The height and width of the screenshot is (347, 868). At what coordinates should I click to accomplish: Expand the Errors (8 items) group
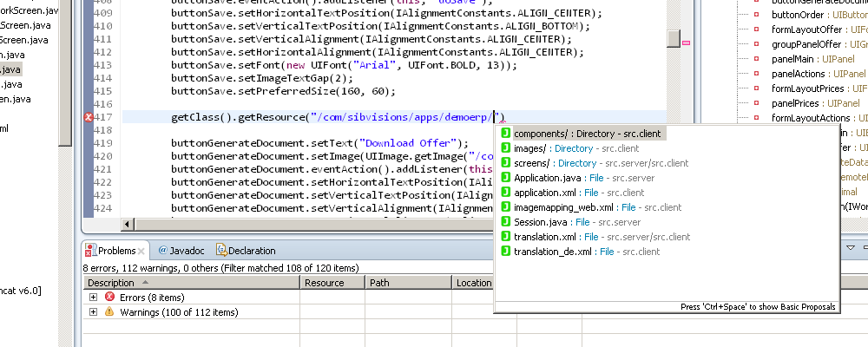click(x=93, y=298)
